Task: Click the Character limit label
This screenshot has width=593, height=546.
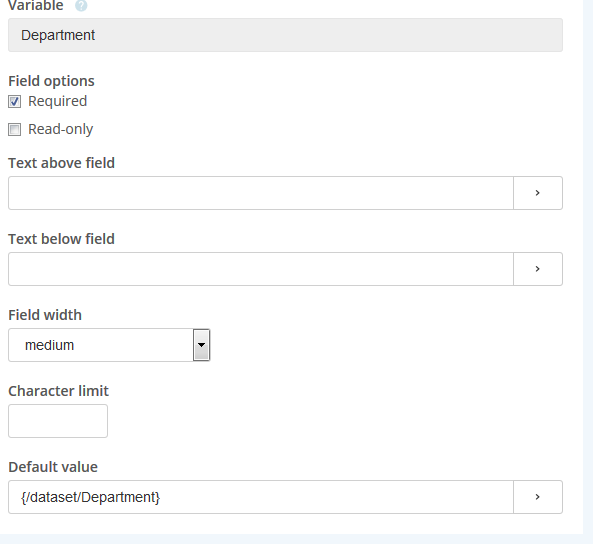Action: [x=59, y=391]
